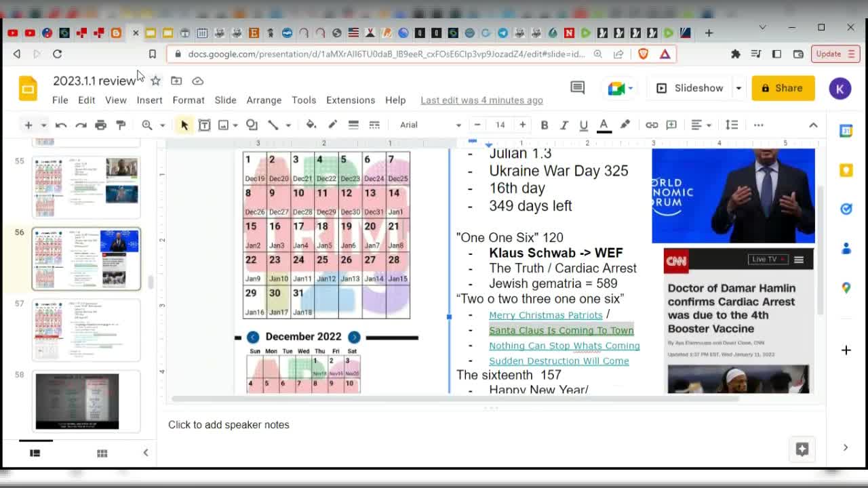The height and width of the screenshot is (488, 868).
Task: Open the File menu
Action: pyautogui.click(x=60, y=100)
